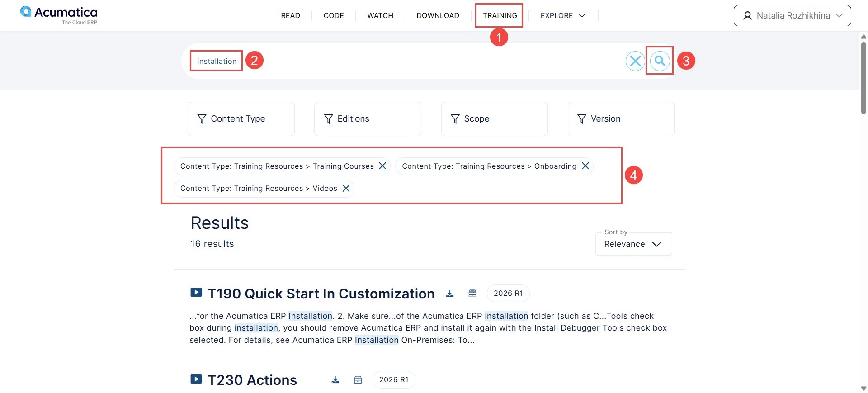The height and width of the screenshot is (393, 868).
Task: Click the user profile icon
Action: pyautogui.click(x=748, y=16)
